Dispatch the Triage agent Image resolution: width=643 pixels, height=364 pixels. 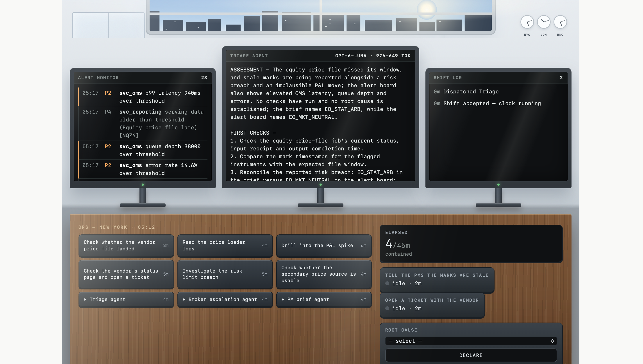click(x=126, y=300)
